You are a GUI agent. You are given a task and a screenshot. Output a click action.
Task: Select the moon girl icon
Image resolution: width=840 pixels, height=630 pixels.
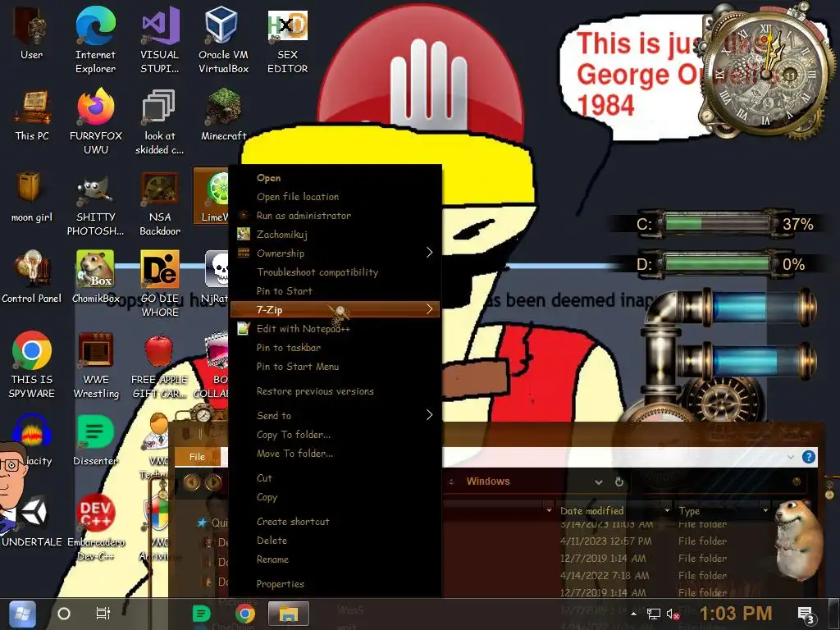[x=32, y=196]
